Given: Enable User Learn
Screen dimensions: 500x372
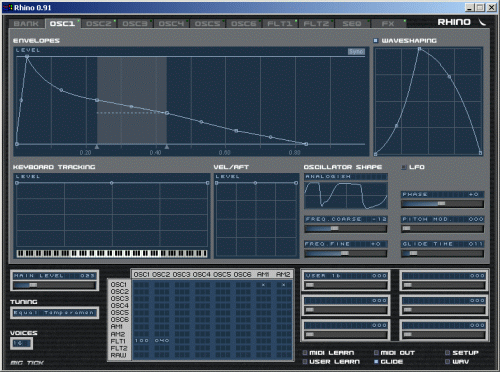Looking at the screenshot, I should point(305,362).
